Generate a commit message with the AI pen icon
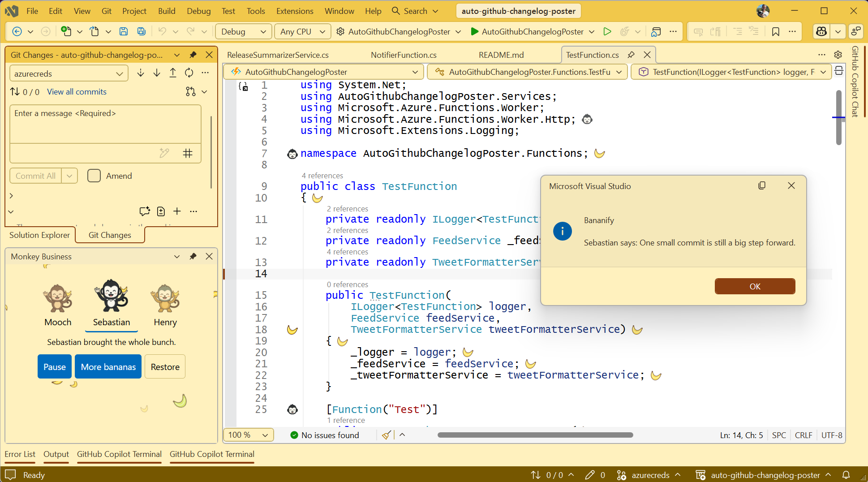Screen dimensions: 868x482 pyautogui.click(x=164, y=153)
